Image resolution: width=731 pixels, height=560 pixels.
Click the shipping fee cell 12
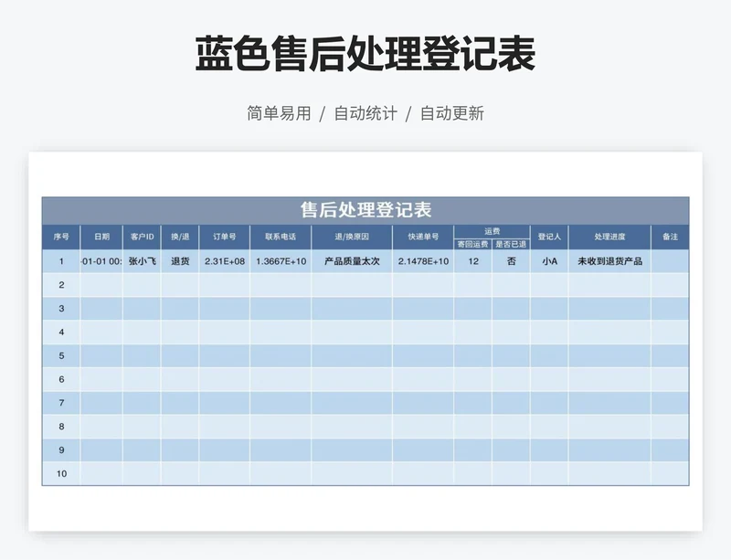pos(472,261)
